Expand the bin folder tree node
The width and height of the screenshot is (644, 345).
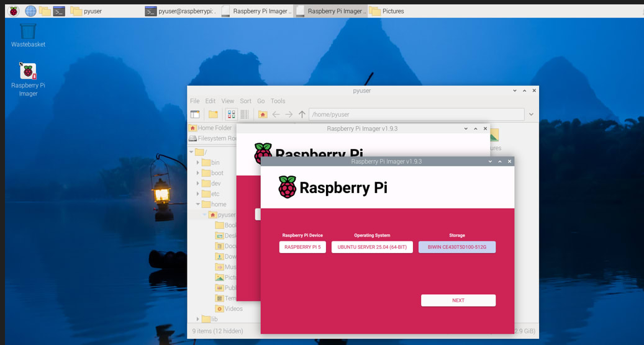(198, 163)
